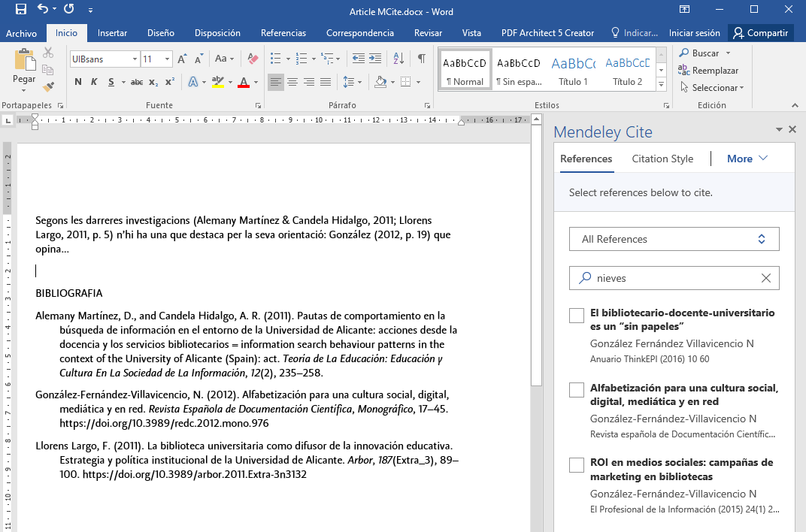This screenshot has width=806, height=532.
Task: Toggle italic formatting (K)
Action: [x=94, y=82]
